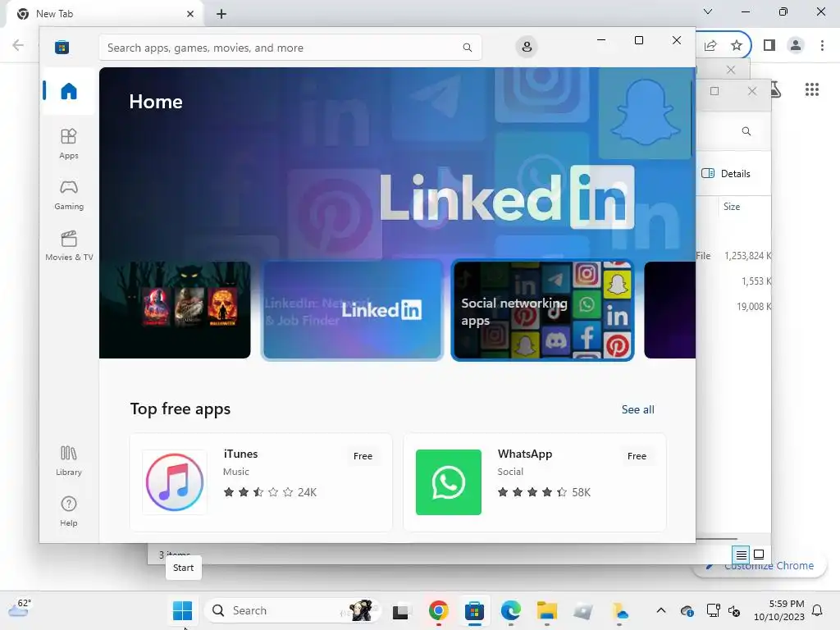Click the taskbar Search box
This screenshot has height=630, width=840.
pyautogui.click(x=293, y=610)
